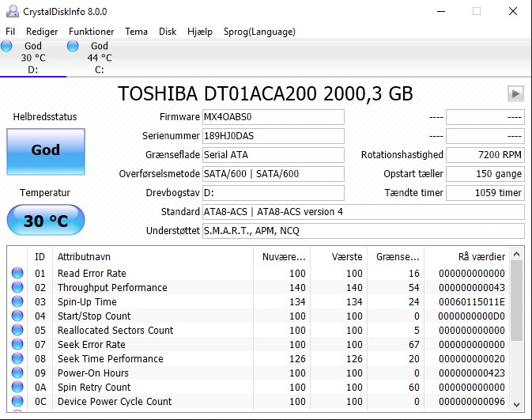Click the Spin Retry Count attribute name
532x420 pixels.
click(x=94, y=388)
